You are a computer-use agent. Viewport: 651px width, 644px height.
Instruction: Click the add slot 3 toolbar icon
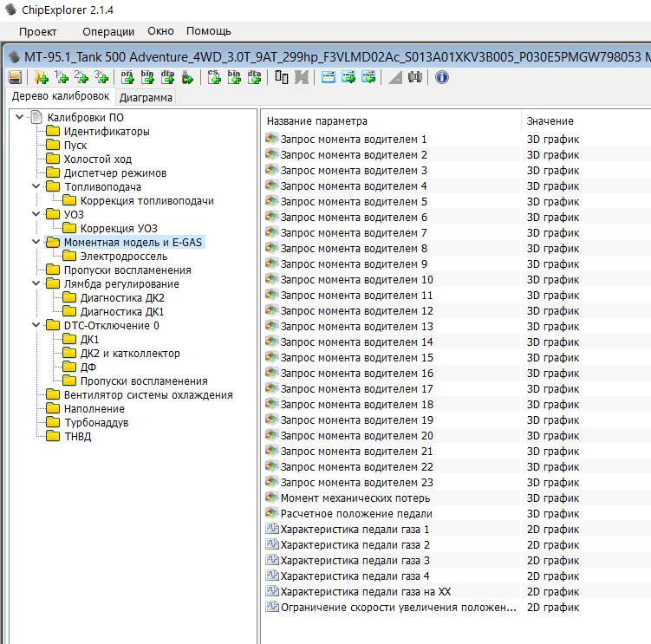pos(101,77)
